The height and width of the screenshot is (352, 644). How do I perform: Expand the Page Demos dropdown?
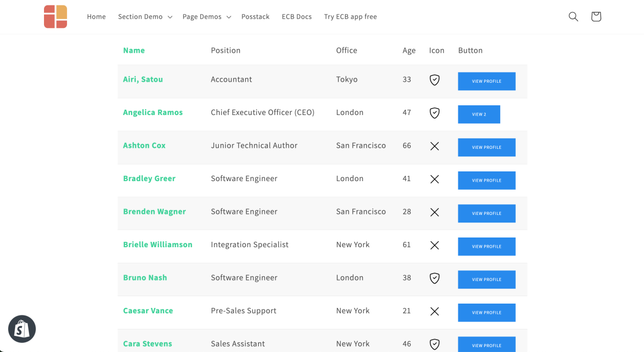tap(207, 17)
